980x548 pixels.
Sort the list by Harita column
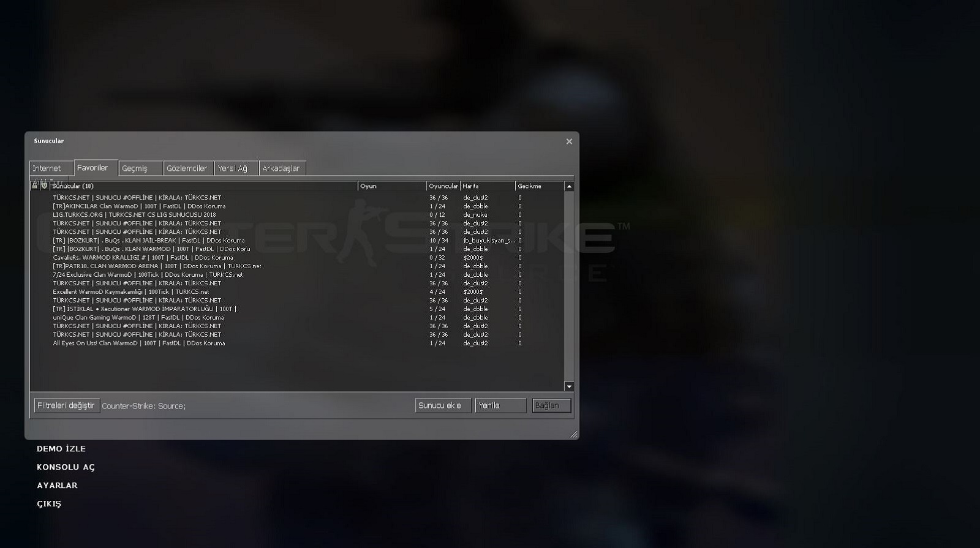pos(487,186)
